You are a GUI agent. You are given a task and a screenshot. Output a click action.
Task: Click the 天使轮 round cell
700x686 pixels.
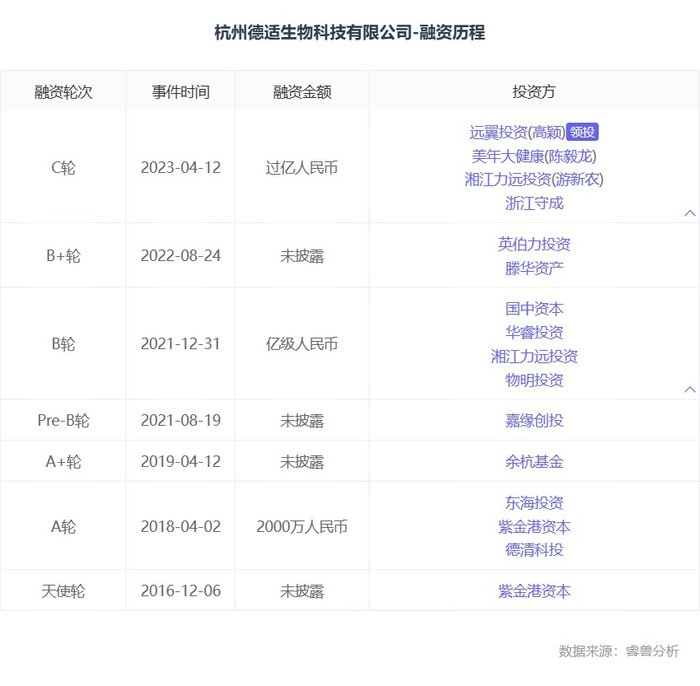coord(63,591)
